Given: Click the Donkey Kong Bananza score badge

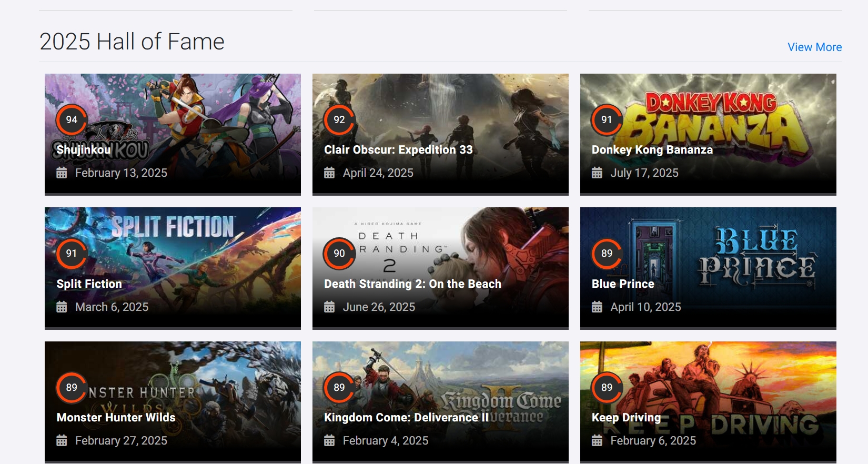Looking at the screenshot, I should coord(607,120).
